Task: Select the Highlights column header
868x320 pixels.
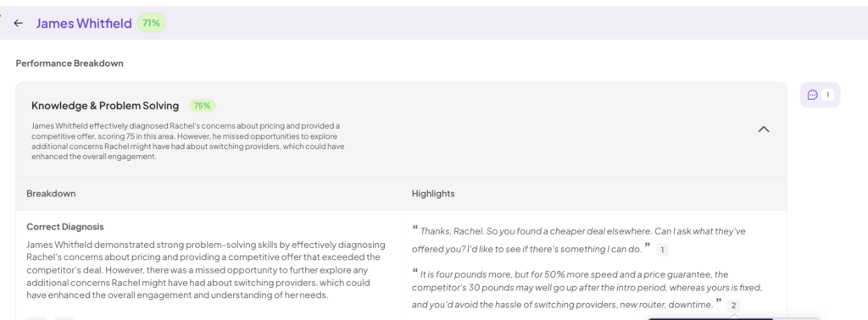Action: coord(433,193)
